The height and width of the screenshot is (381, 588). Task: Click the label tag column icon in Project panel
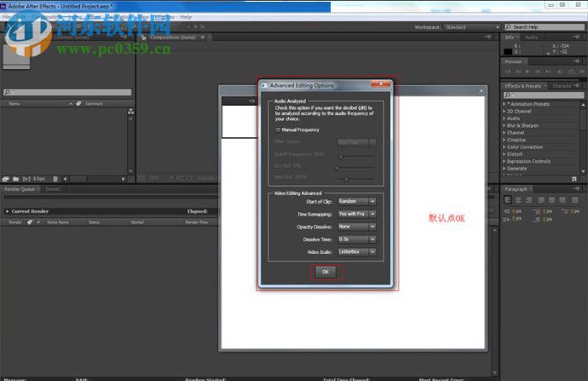78,103
